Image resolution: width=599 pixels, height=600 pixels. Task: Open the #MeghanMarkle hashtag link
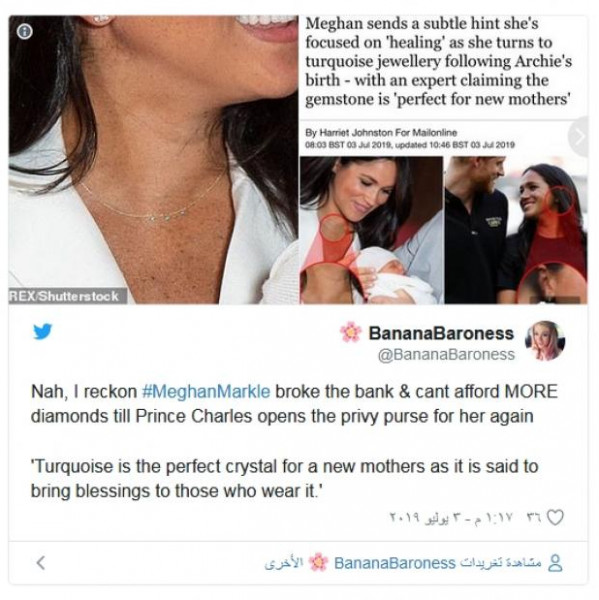(206, 391)
